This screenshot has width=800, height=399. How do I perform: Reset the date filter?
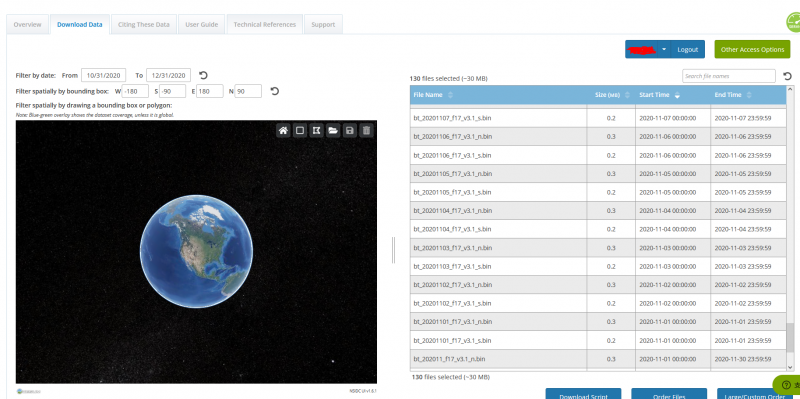tap(203, 75)
